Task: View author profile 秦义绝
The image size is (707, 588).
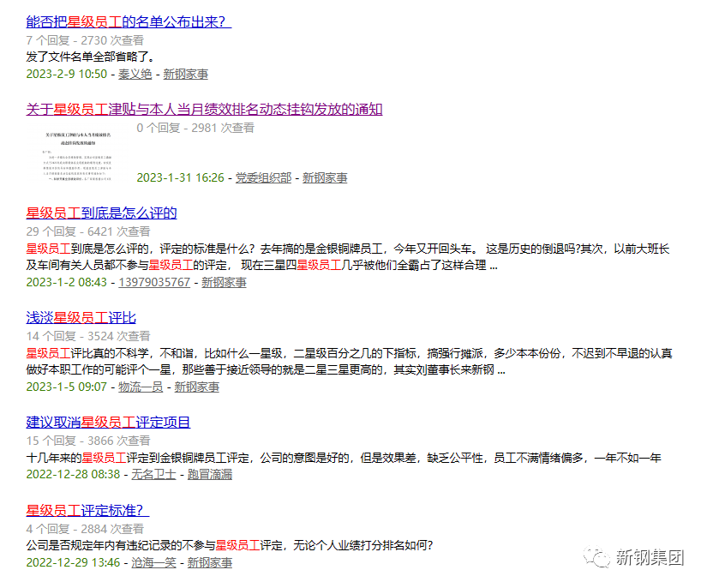Action: pyautogui.click(x=135, y=74)
